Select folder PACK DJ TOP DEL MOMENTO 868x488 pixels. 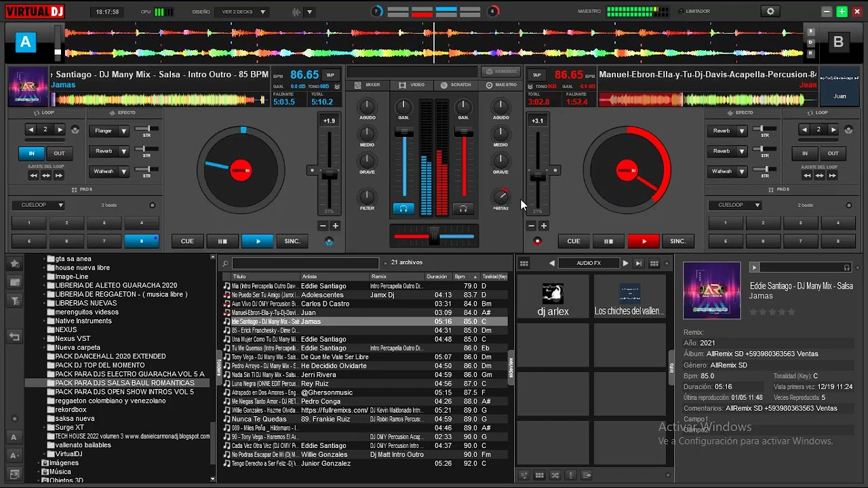click(x=100, y=365)
